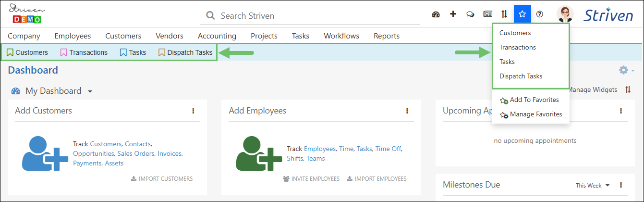
Task: Click the Dashboard settings gear icon
Action: coord(623,70)
